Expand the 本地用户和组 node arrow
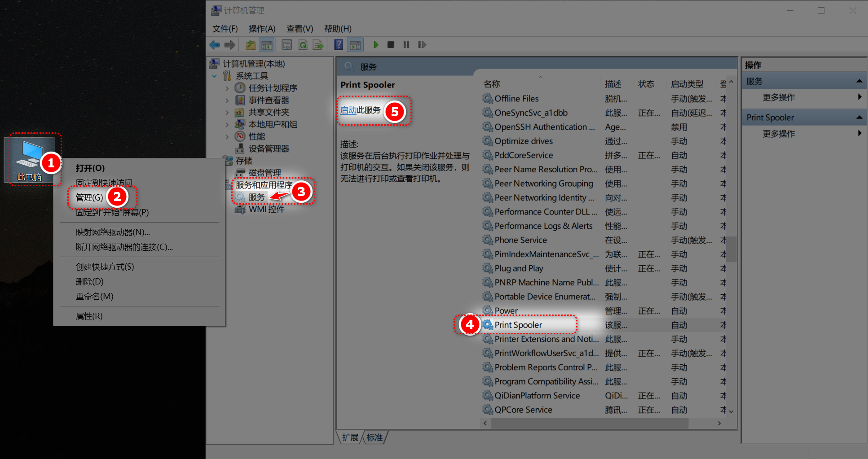Viewport: 868px width, 459px height. pyautogui.click(x=227, y=125)
